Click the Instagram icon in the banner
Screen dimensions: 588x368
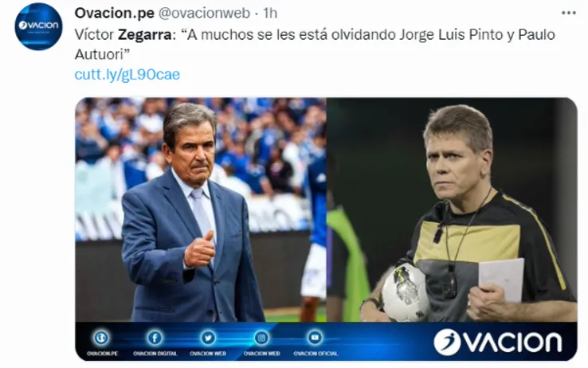coord(261,338)
